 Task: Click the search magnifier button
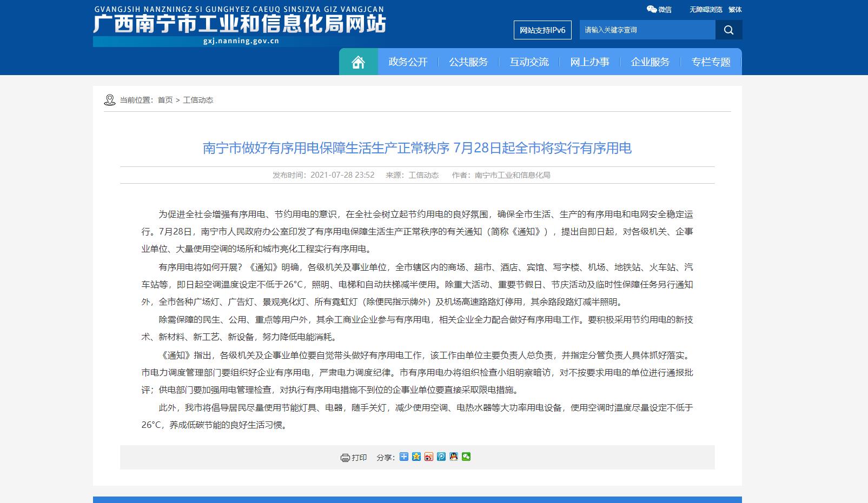click(x=728, y=30)
